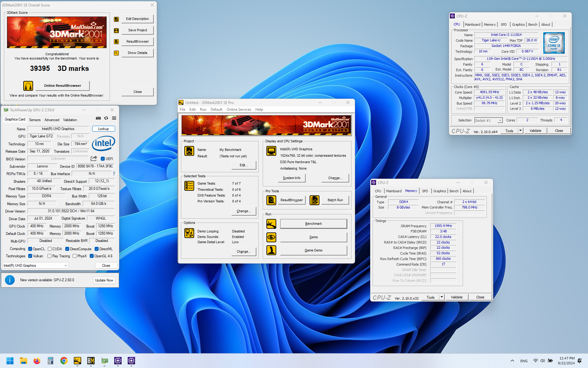Screen dimensions: 588x368
Task: Click the ResultBrowser icon in Overall Score window
Action: click(x=116, y=42)
